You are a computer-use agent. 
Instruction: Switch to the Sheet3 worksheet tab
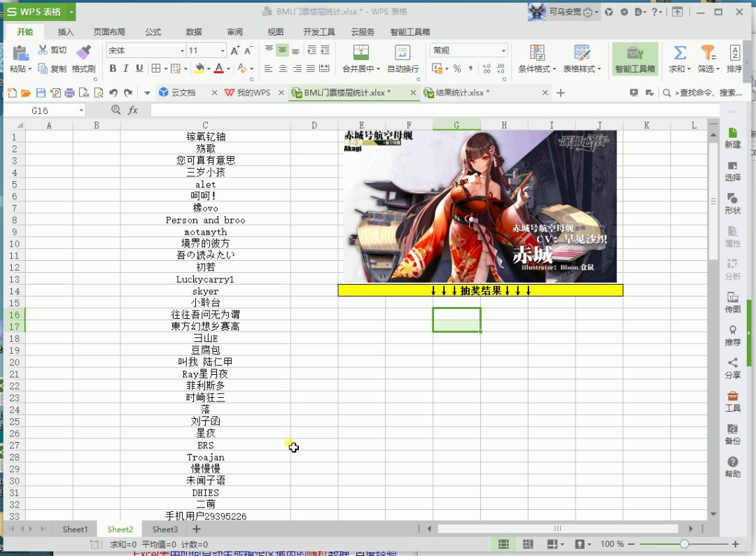[x=165, y=529]
